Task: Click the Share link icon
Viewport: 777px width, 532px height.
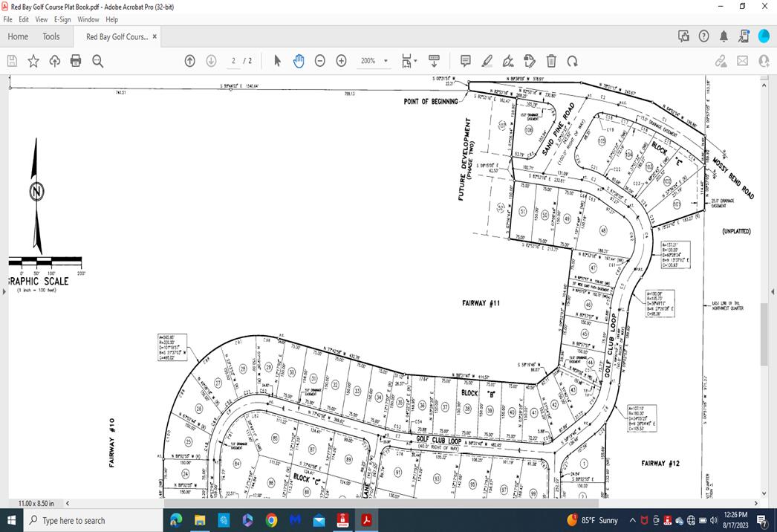Action: tap(721, 61)
